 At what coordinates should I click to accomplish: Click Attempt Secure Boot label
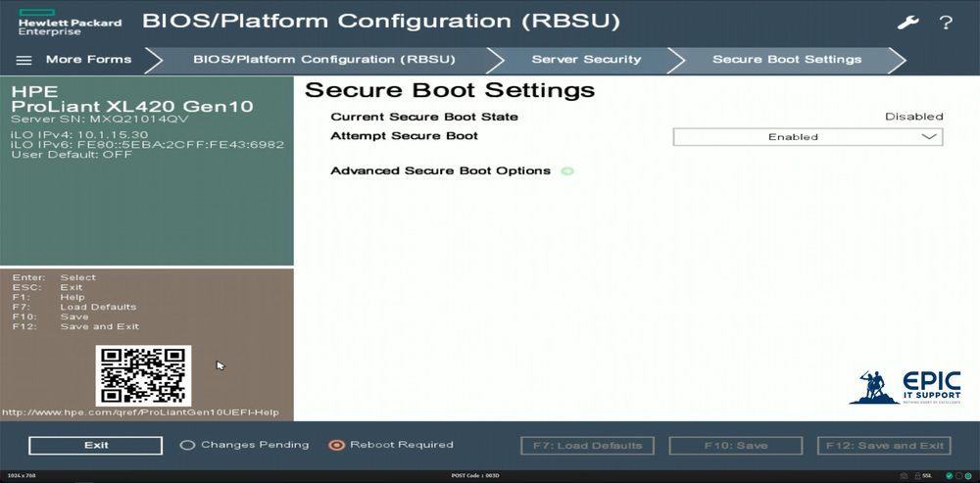tap(405, 135)
